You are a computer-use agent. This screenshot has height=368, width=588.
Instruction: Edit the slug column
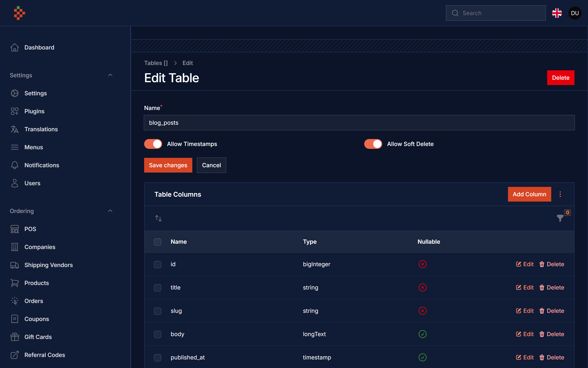[x=525, y=311]
